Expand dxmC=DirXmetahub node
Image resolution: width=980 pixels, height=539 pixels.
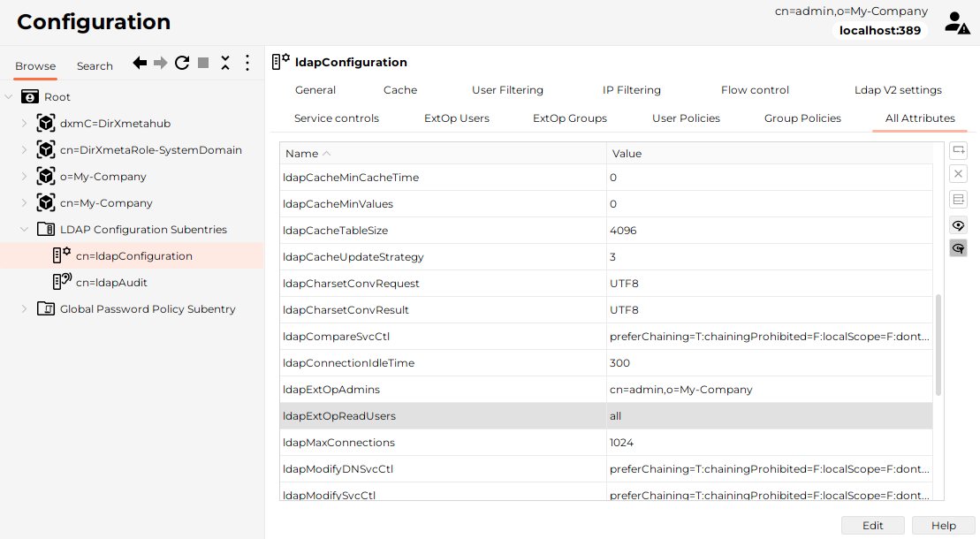click(25, 123)
